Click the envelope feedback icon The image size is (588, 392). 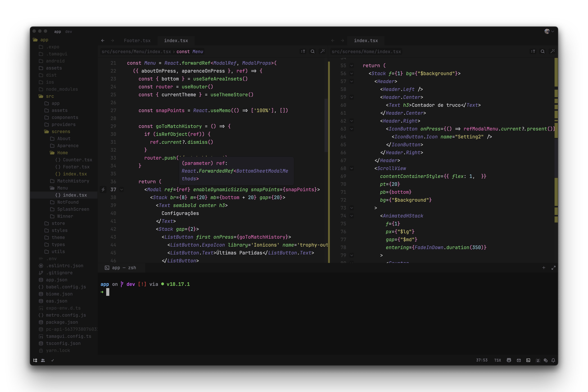pyautogui.click(x=519, y=360)
